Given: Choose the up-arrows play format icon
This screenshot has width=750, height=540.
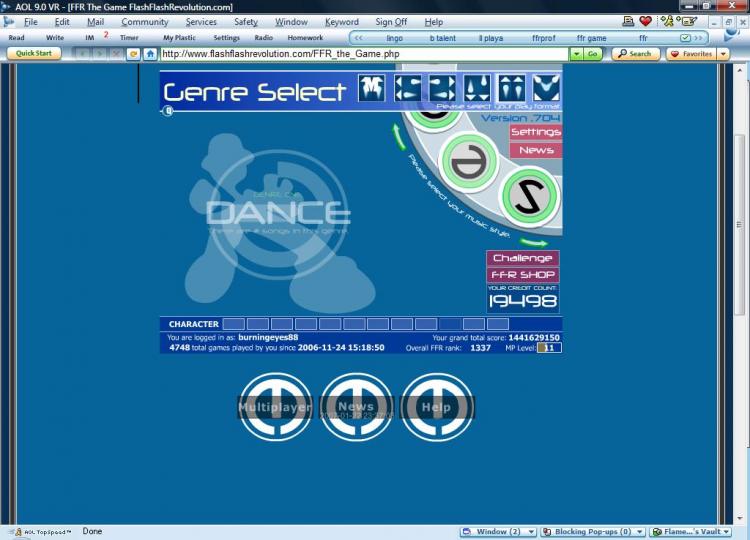Looking at the screenshot, I should [x=511, y=88].
